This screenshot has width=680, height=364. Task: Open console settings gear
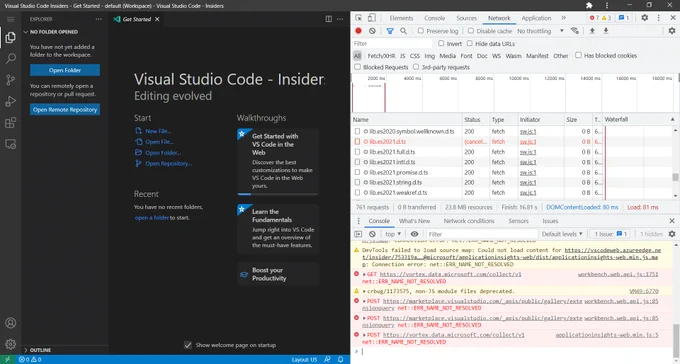[x=672, y=234]
